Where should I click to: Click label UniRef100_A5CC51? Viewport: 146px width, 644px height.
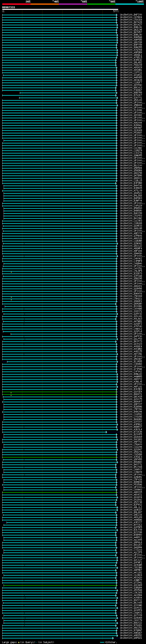131,628
